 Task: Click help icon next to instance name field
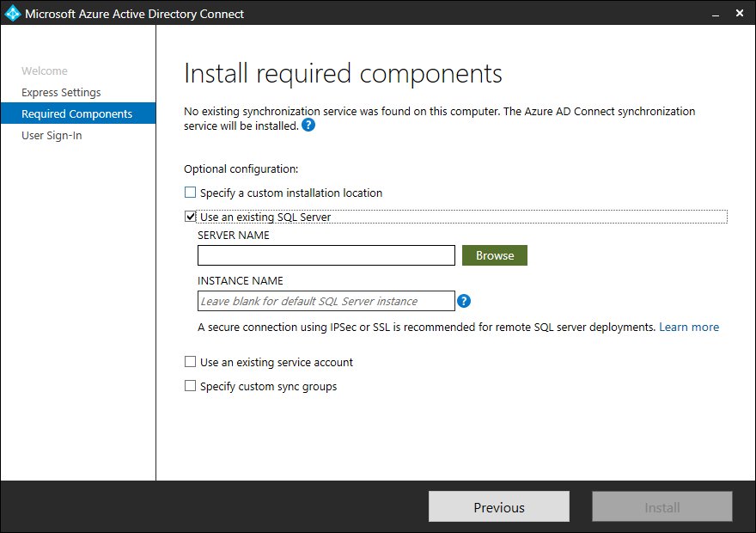click(x=464, y=301)
